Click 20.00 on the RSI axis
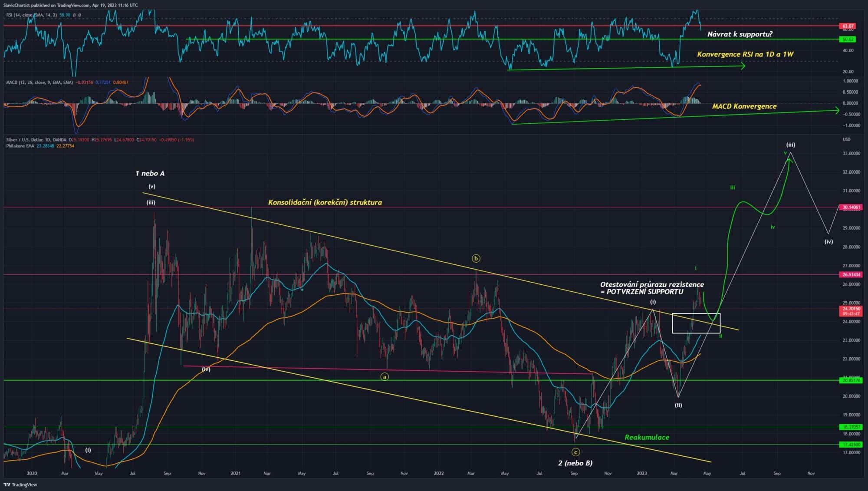This screenshot has width=868, height=491. tap(848, 72)
